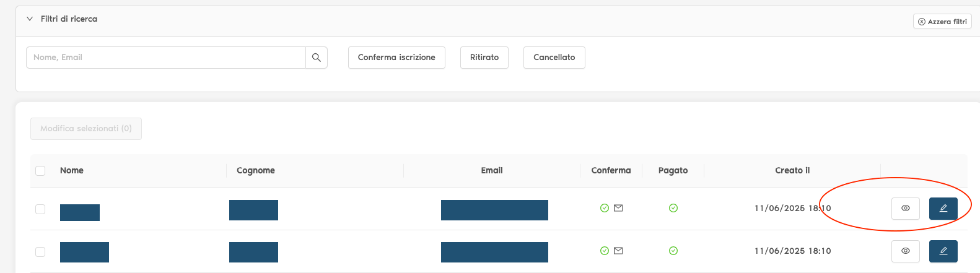Click first row Pagato green checkmark

click(673, 208)
